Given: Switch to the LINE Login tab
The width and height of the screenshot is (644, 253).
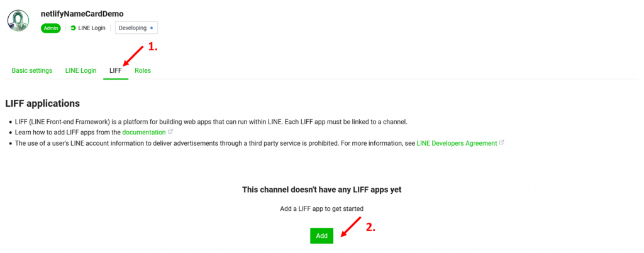Looking at the screenshot, I should click(x=81, y=70).
